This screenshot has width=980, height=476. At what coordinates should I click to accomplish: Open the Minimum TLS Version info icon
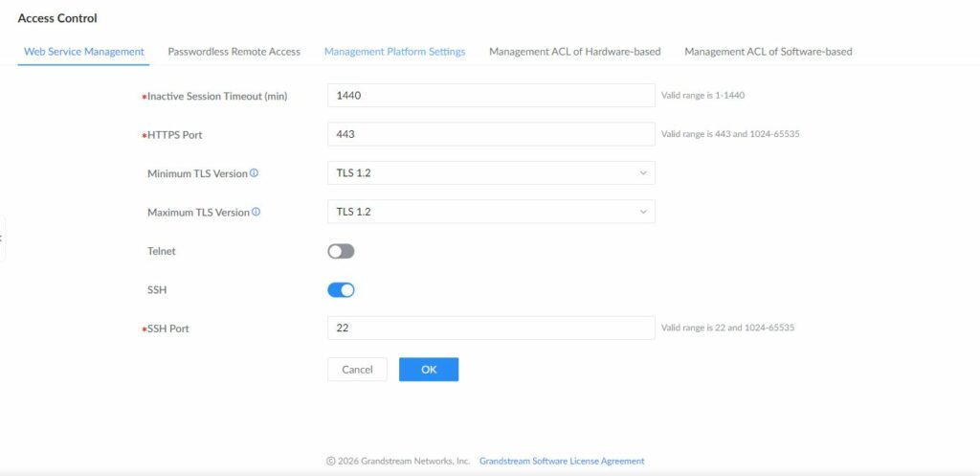point(254,173)
